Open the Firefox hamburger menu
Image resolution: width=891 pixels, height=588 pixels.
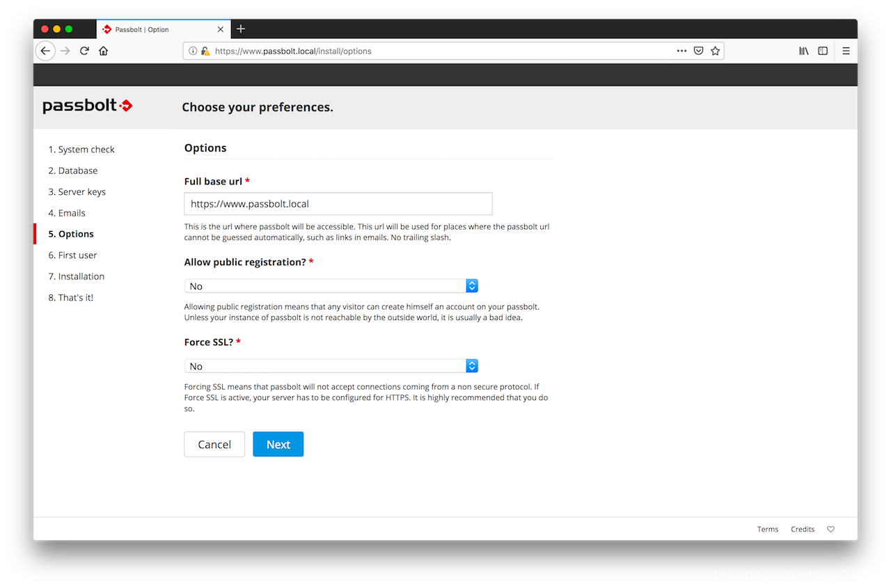tap(846, 51)
